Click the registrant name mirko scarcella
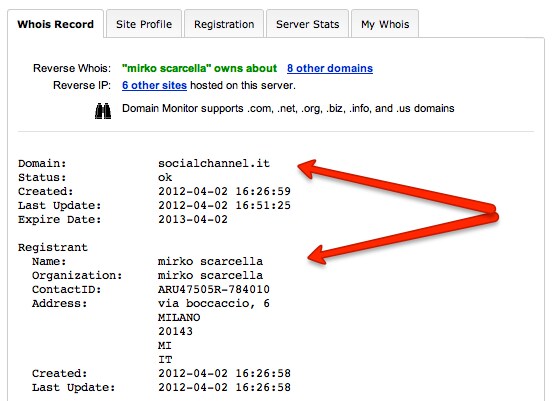The height and width of the screenshot is (401, 552). (210, 261)
